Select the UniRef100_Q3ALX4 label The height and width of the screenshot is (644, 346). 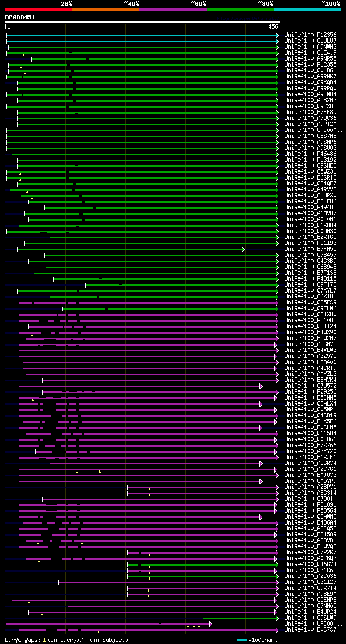click(x=310, y=404)
